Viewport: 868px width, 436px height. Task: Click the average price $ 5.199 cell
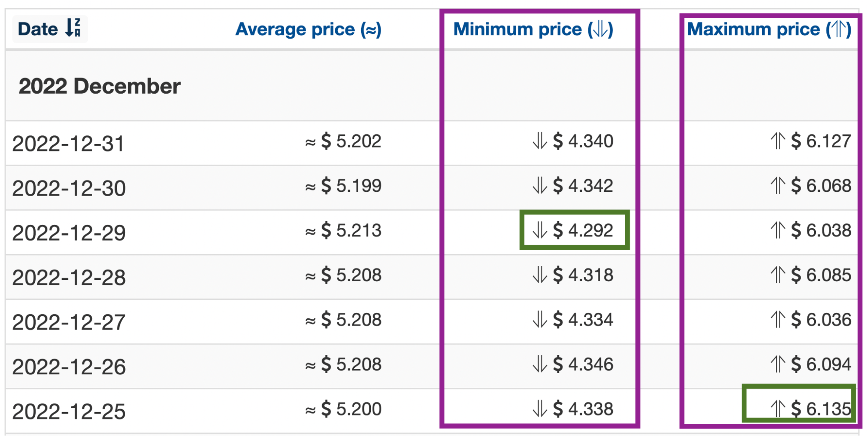pos(343,186)
